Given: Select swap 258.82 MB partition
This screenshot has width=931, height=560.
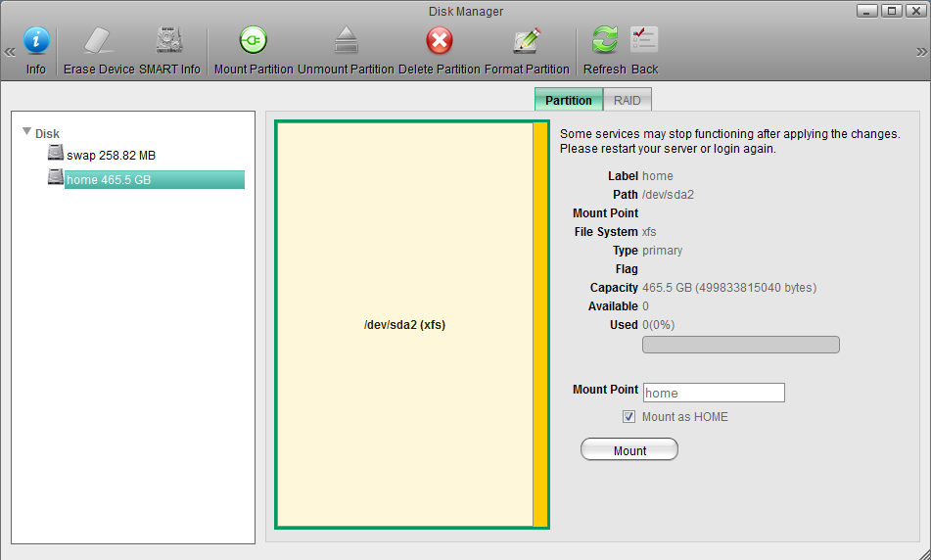Looking at the screenshot, I should [x=111, y=155].
